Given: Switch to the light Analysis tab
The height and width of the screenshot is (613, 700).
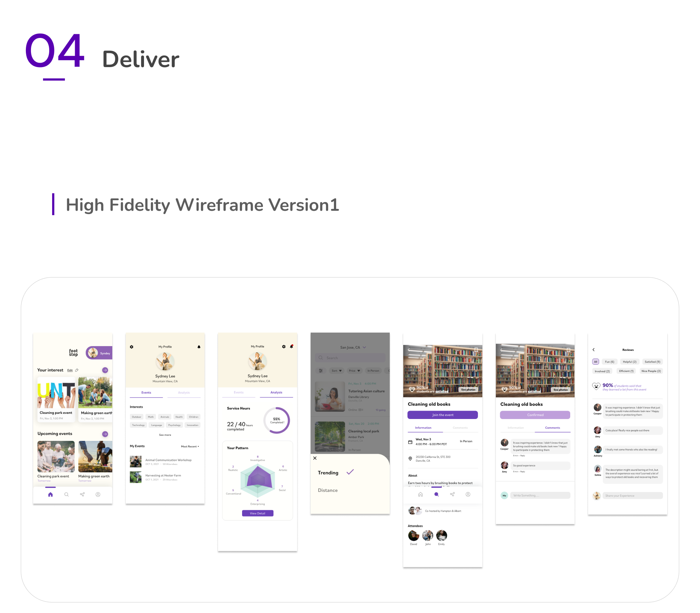Looking at the screenshot, I should coord(184,393).
